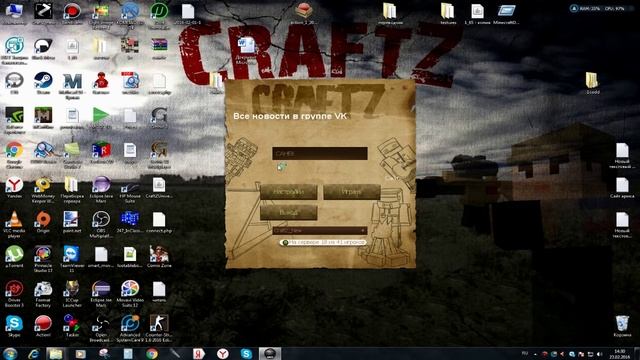Follow the 'Все новости в группе VK' link
This screenshot has width=640, height=360.
pyautogui.click(x=290, y=116)
